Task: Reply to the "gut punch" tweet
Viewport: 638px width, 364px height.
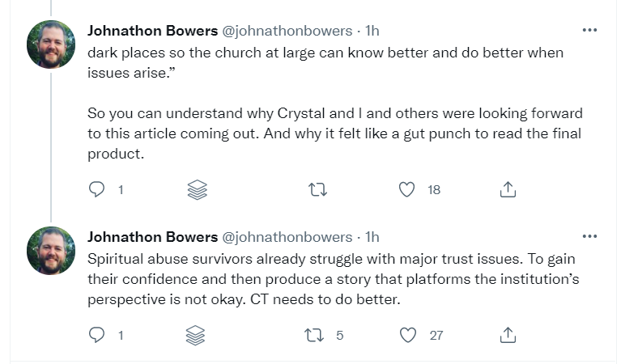Action: point(97,190)
